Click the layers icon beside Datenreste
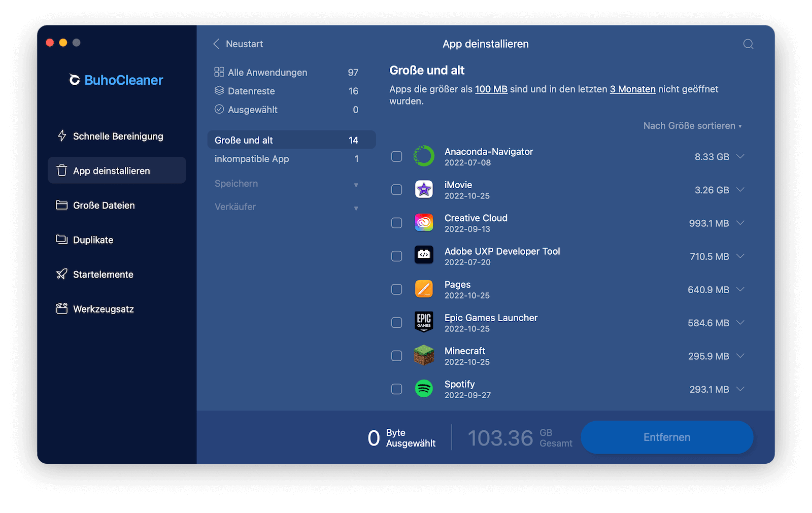812x513 pixels. 219,91
